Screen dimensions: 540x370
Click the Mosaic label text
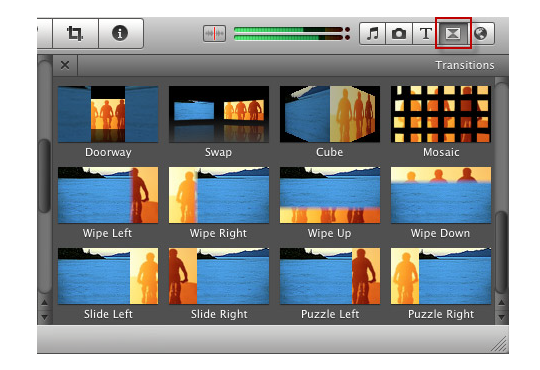tap(441, 152)
